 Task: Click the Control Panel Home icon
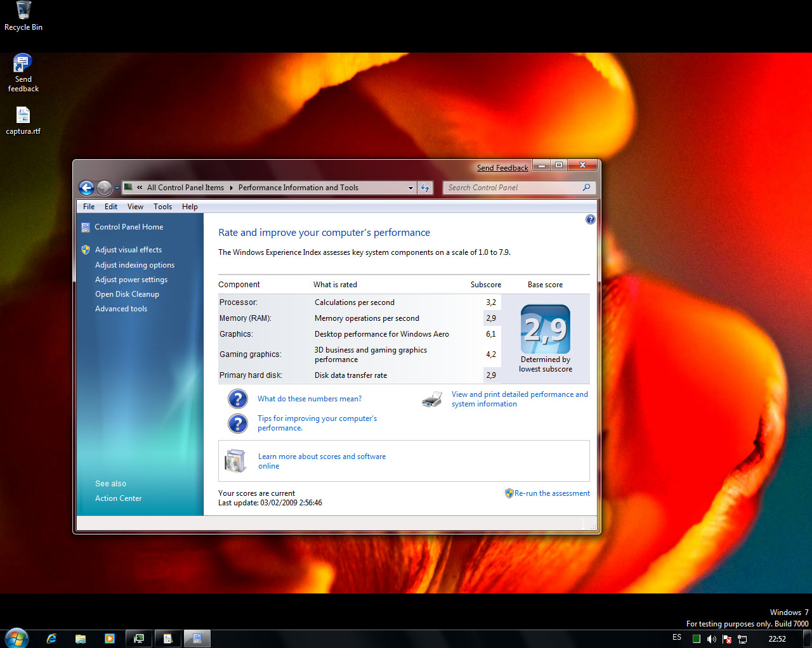coord(86,227)
